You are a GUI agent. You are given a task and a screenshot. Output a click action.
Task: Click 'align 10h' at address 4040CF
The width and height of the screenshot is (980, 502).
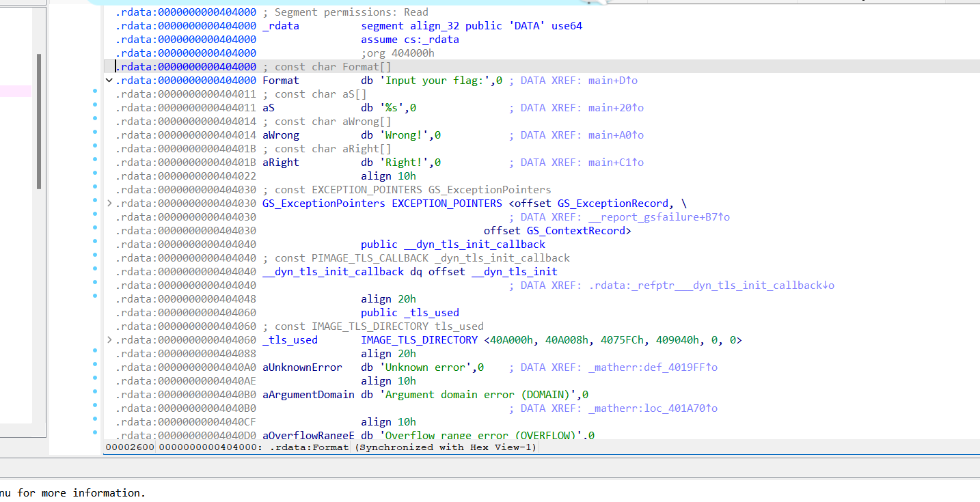point(388,422)
